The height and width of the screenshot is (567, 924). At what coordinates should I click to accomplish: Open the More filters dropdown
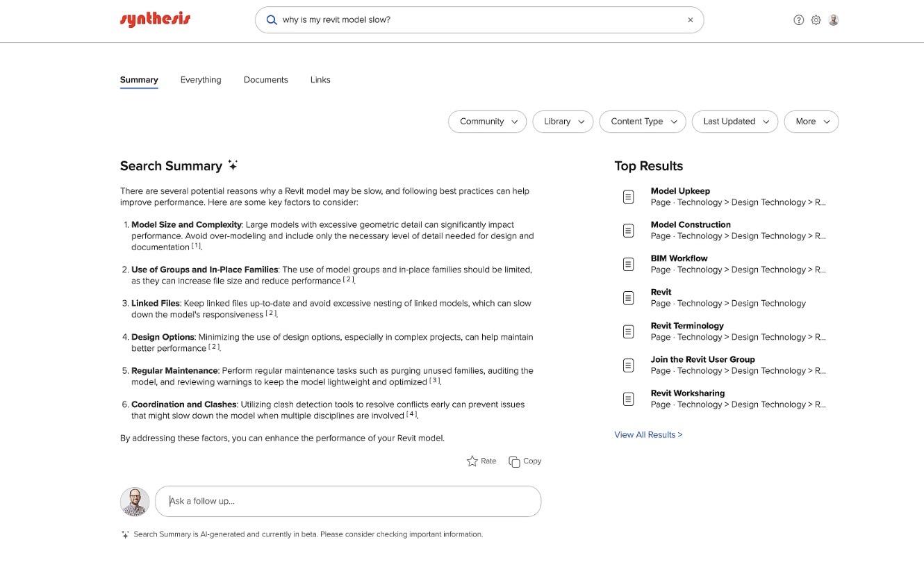(810, 120)
